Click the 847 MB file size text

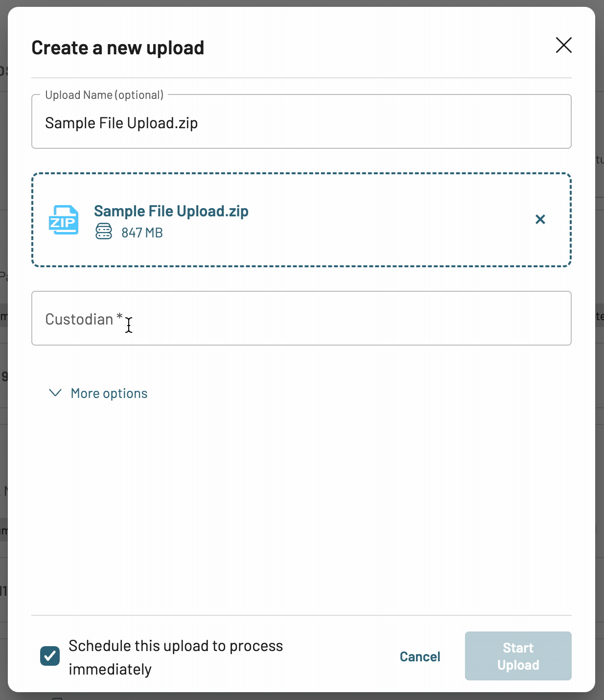[142, 233]
